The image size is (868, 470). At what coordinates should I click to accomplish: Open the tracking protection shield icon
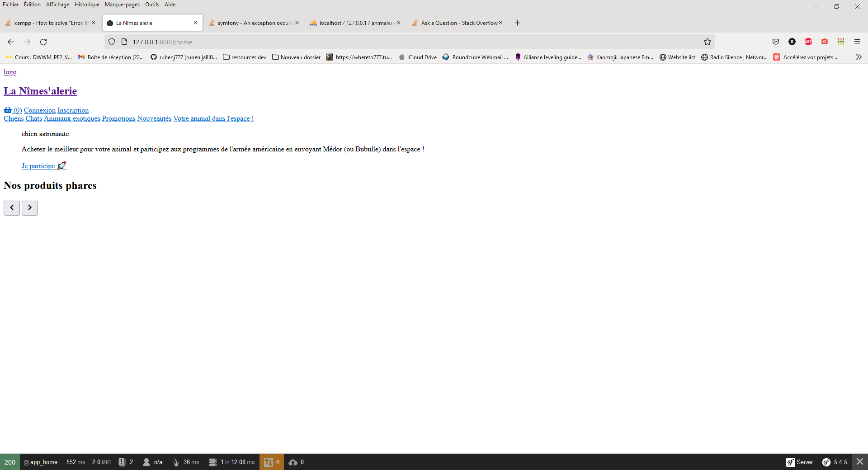click(x=112, y=42)
